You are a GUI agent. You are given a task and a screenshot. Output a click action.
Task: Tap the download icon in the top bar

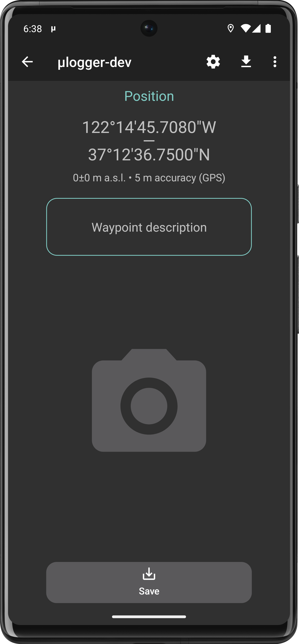(246, 61)
